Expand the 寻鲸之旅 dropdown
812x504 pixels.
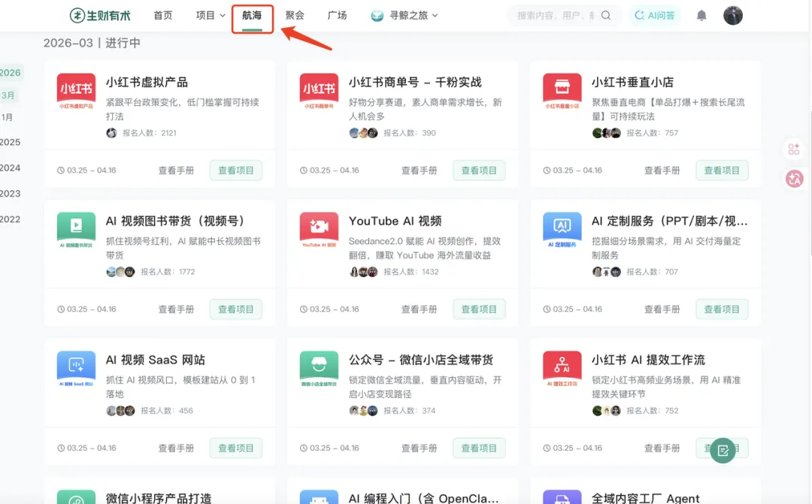pos(414,16)
